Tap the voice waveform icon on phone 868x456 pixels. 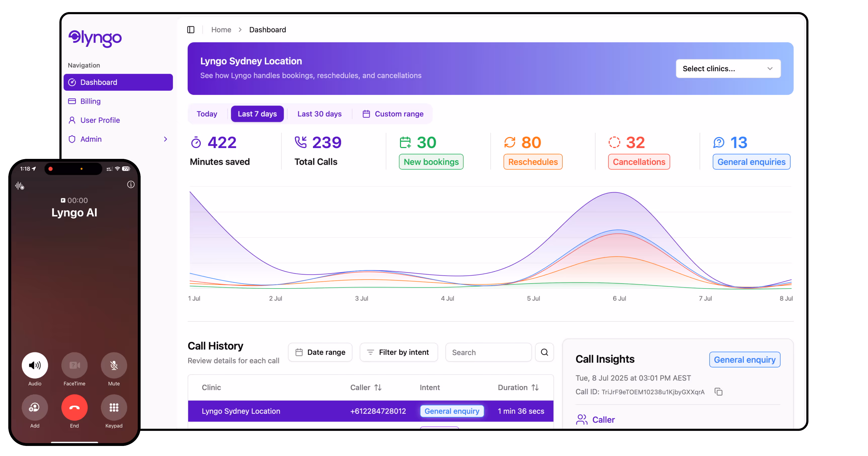click(x=20, y=186)
